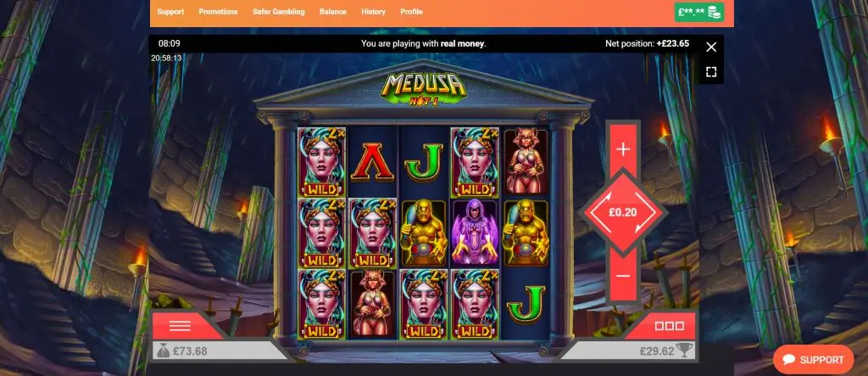View the History page
Screen dimensions: 868x376
click(373, 12)
